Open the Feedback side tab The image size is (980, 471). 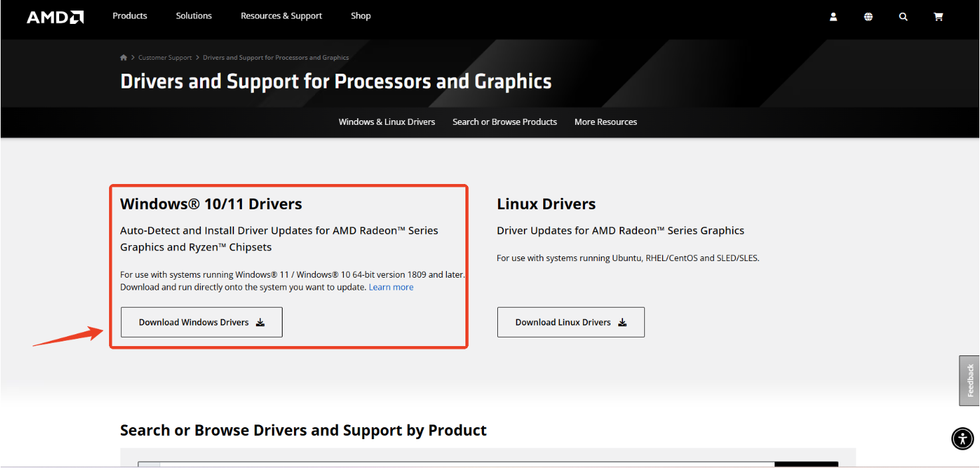click(x=969, y=381)
